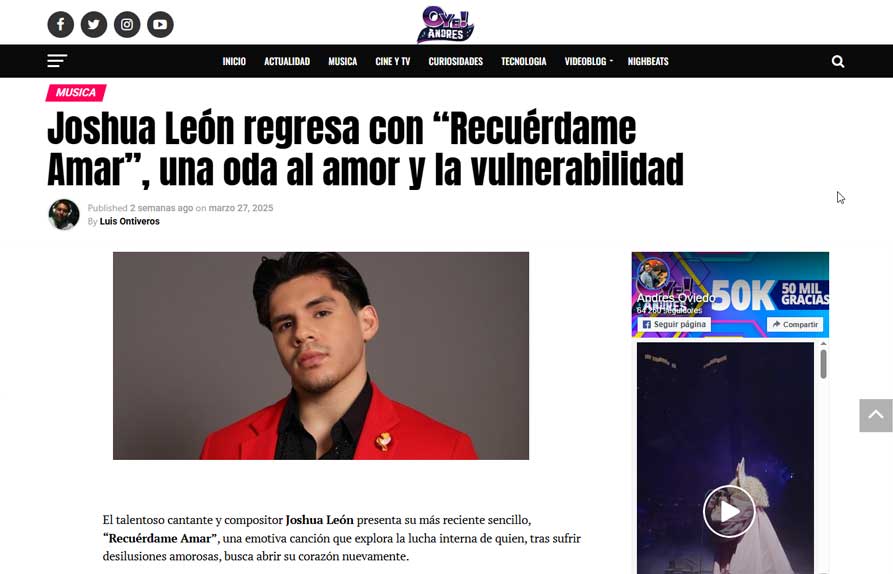Open the Twitter social icon
Viewport: 893px width, 574px height.
pos(94,24)
